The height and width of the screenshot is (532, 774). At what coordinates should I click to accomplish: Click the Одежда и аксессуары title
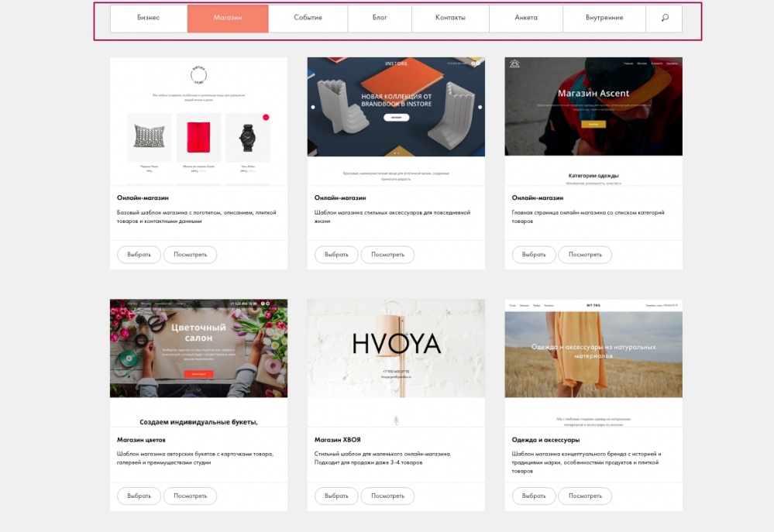pos(545,440)
